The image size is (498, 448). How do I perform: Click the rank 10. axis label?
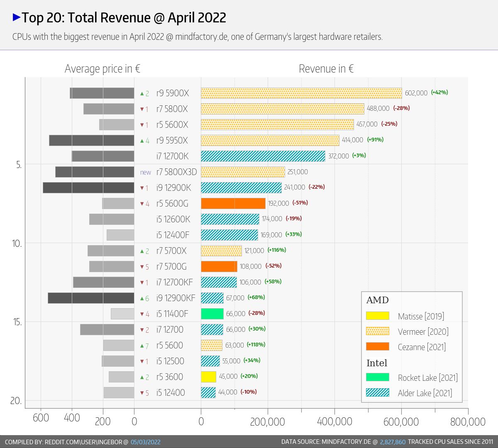point(17,243)
